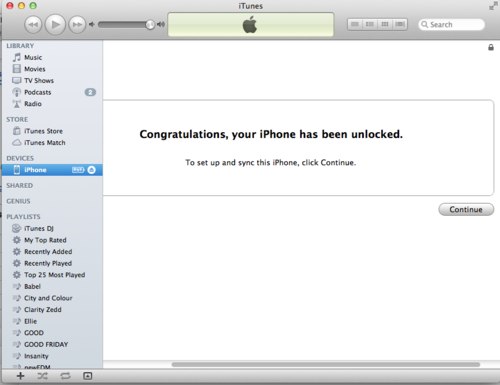Viewport: 500px width, 385px height.
Task: Click the Podcasts badge showing 2
Action: coord(90,92)
